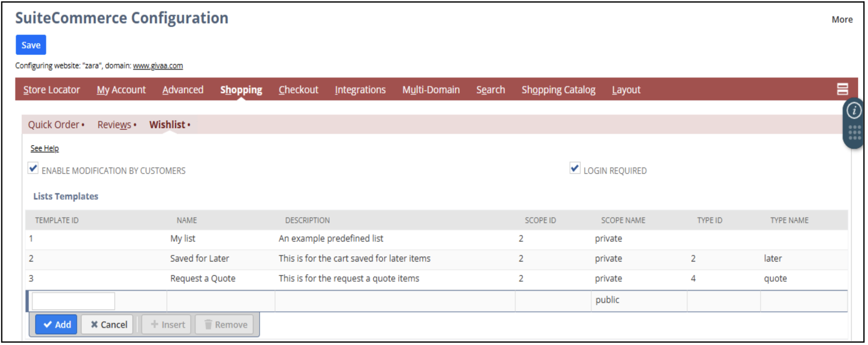Click the Type ID column header
Screen dimensions: 868x345
coord(709,221)
